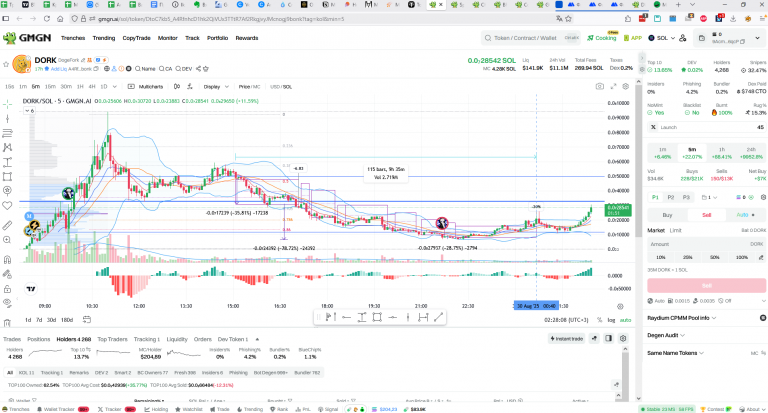The height and width of the screenshot is (413, 768).
Task: Click the Instant trade button
Action: click(567, 339)
